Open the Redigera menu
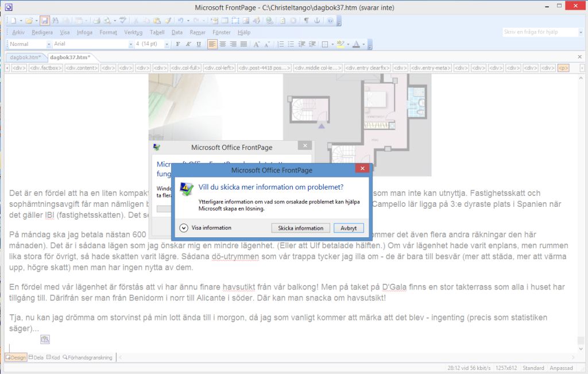 [x=42, y=32]
